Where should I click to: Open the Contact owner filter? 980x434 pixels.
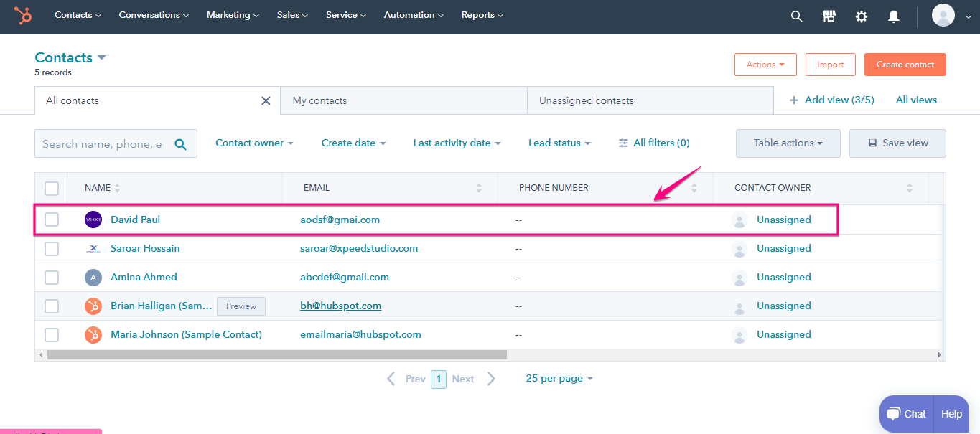point(254,143)
